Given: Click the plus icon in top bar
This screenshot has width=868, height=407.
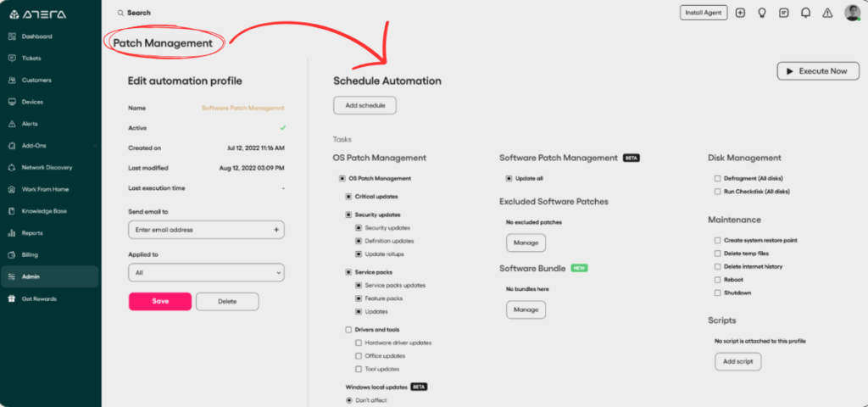Looking at the screenshot, I should (740, 13).
